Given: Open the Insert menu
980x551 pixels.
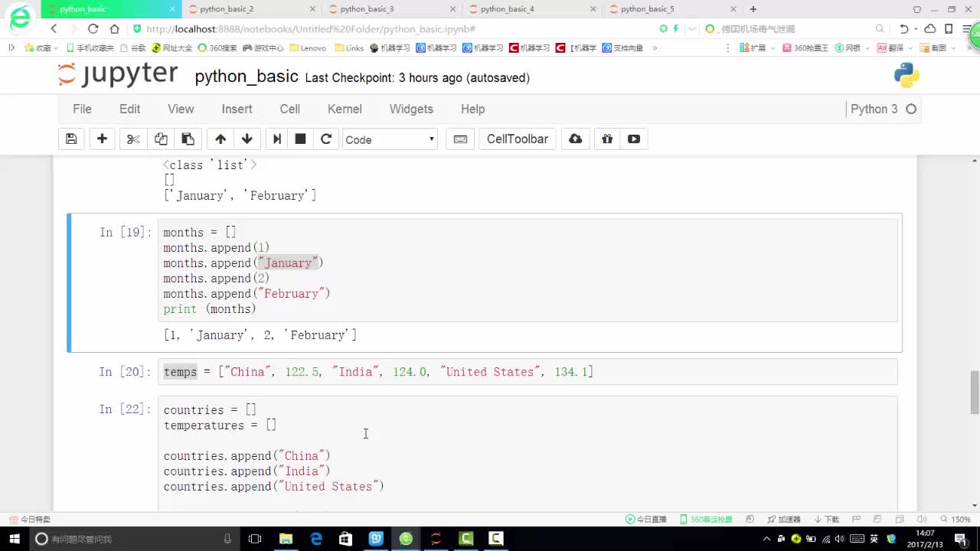Looking at the screenshot, I should tap(237, 109).
